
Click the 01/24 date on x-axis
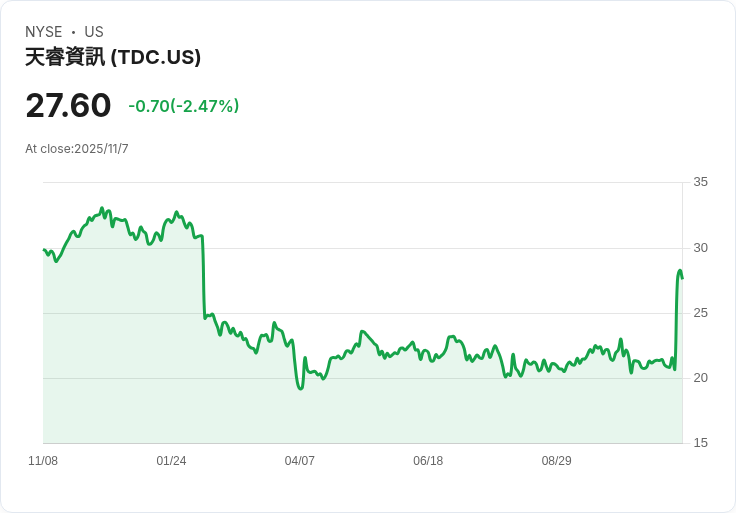171,461
